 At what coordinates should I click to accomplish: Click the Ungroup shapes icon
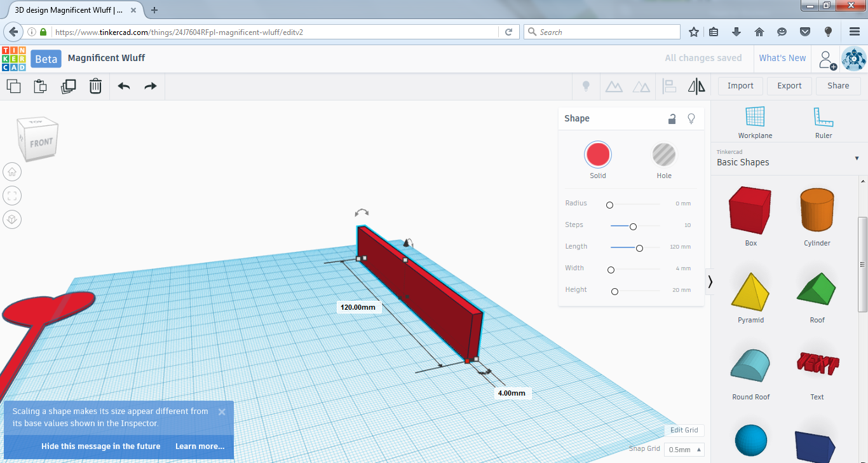point(642,86)
